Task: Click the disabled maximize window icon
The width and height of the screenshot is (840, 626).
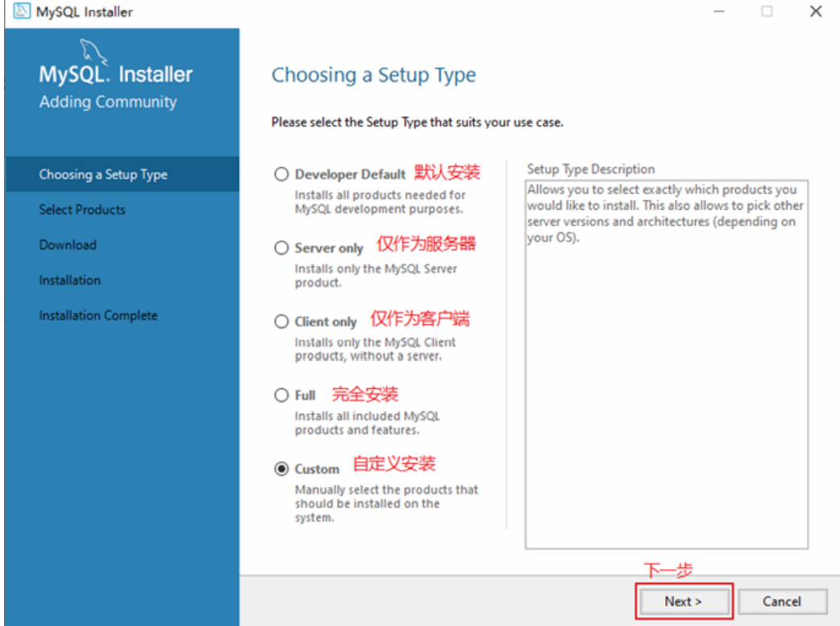Action: (767, 11)
